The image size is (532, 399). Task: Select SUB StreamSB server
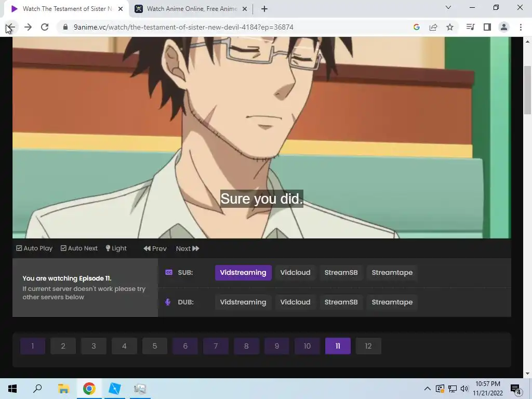341,273
